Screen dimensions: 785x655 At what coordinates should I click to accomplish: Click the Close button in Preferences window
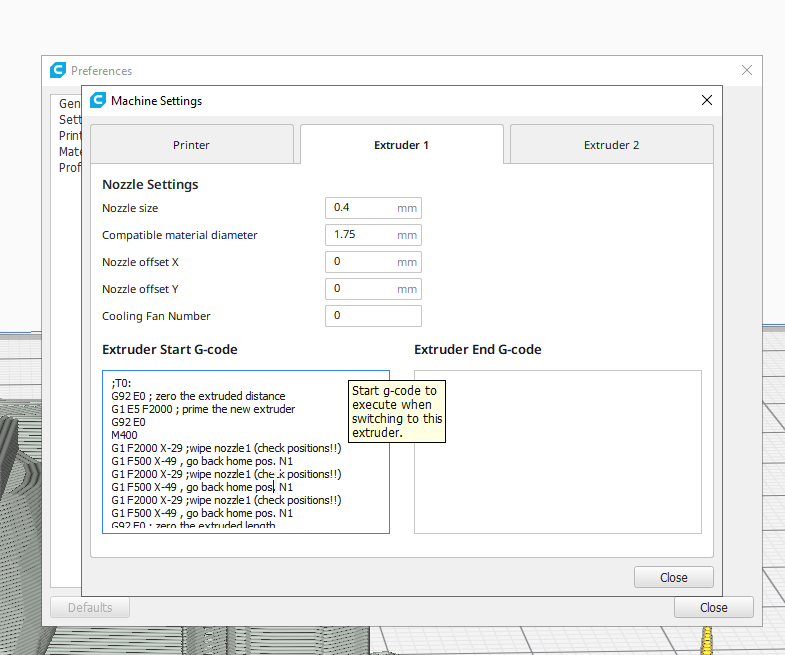tap(713, 607)
